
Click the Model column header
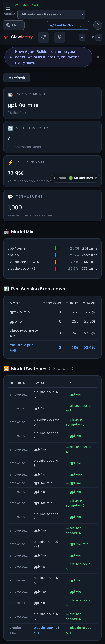16,303
